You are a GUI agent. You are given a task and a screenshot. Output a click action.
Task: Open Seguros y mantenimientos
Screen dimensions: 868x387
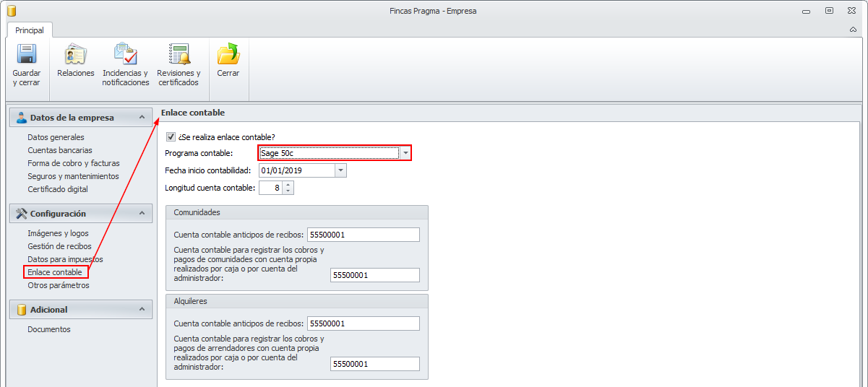click(73, 176)
